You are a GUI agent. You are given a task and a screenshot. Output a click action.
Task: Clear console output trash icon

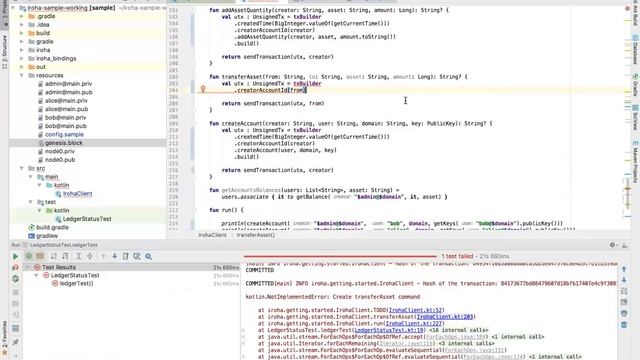[x=624, y=324]
